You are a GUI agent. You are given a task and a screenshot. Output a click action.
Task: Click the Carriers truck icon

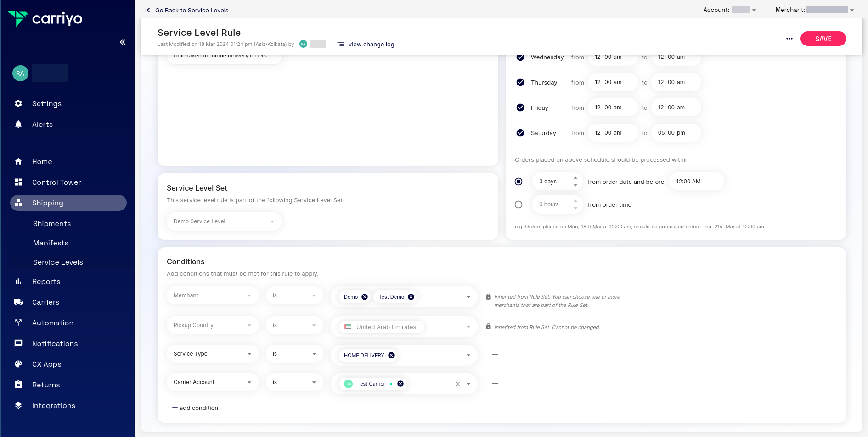tap(18, 302)
